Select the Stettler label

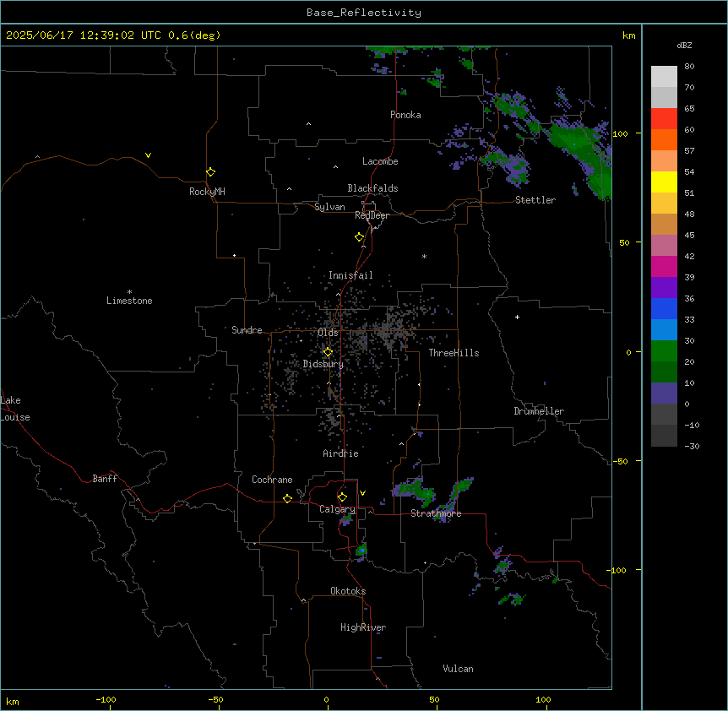coord(535,200)
